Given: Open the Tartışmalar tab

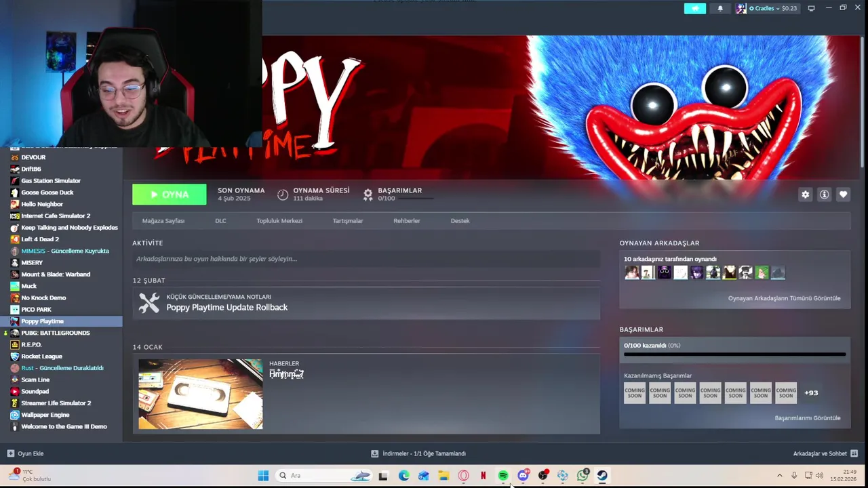Looking at the screenshot, I should click(348, 220).
